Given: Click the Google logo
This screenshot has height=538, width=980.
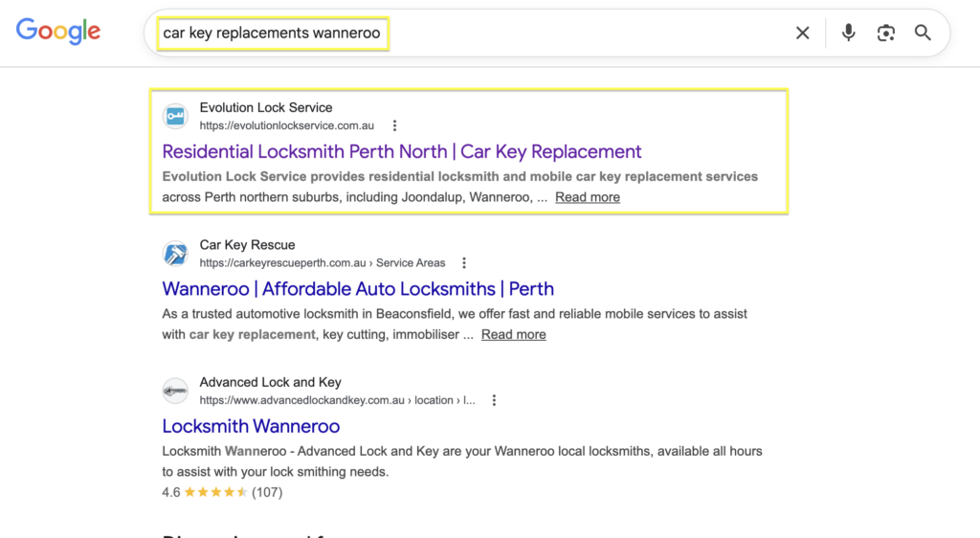Looking at the screenshot, I should click(58, 32).
